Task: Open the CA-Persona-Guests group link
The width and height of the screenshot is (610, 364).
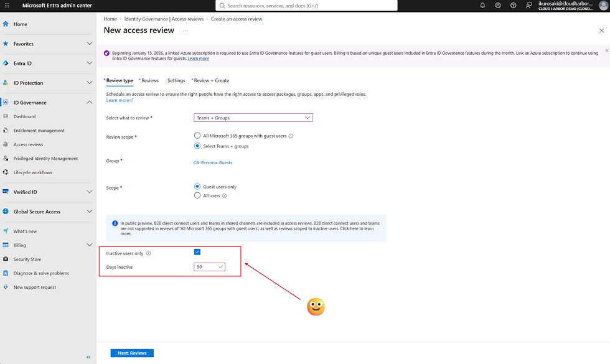Action: (213, 162)
